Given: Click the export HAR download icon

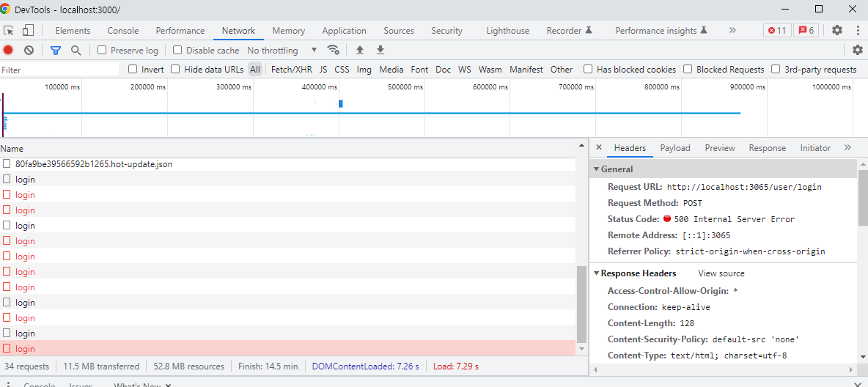Looking at the screenshot, I should click(380, 50).
